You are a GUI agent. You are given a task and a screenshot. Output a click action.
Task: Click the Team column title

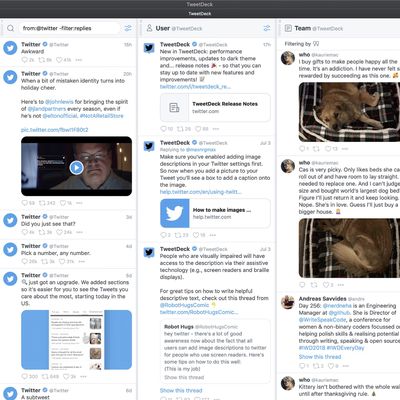(x=302, y=28)
